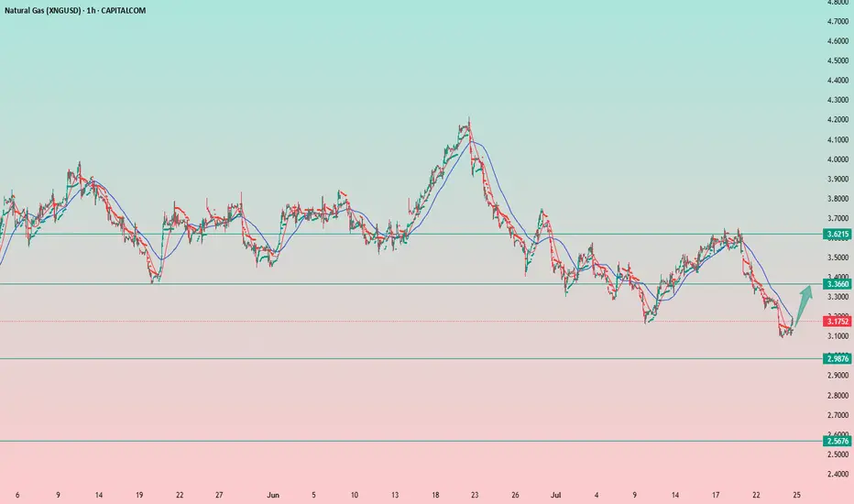Click the date 4 on the time axis

click(x=597, y=495)
